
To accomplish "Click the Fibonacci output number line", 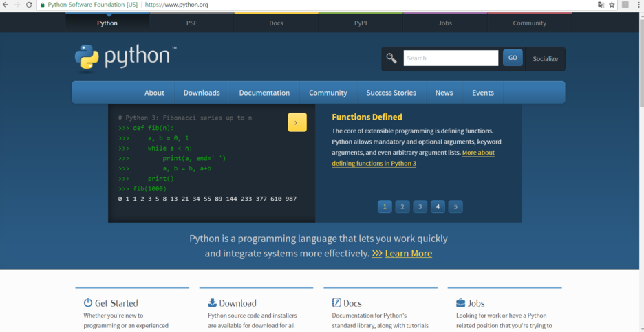I will point(207,199).
